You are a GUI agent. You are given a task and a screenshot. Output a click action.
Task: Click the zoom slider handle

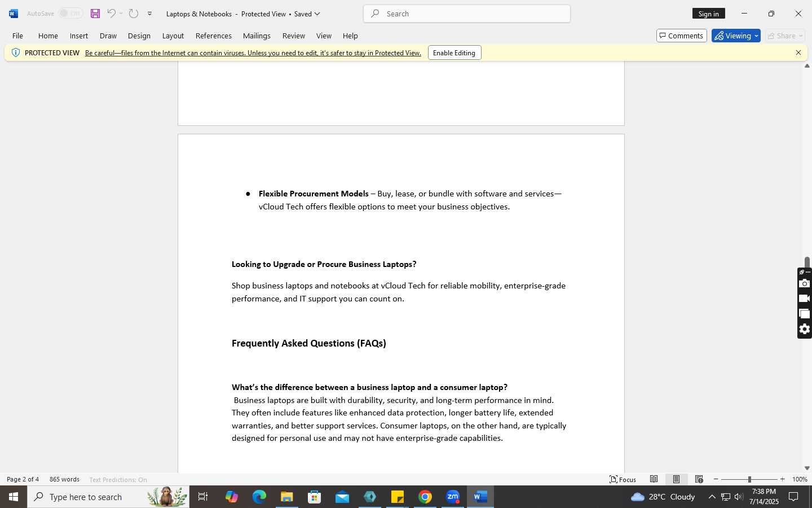click(x=749, y=479)
